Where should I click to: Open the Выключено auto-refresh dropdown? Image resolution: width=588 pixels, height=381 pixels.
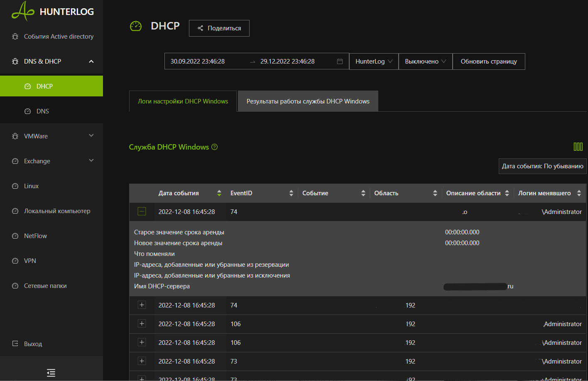[426, 61]
